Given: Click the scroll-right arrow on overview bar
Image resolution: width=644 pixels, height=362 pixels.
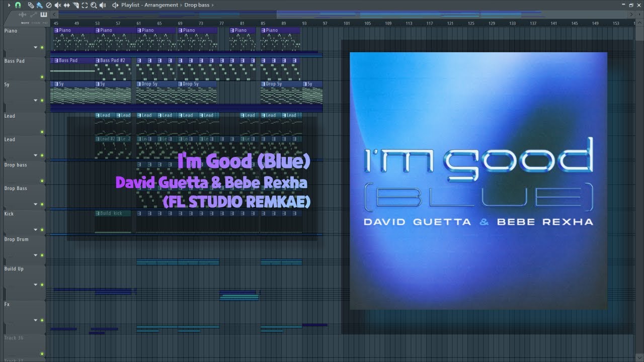Looking at the screenshot, I should (631, 15).
